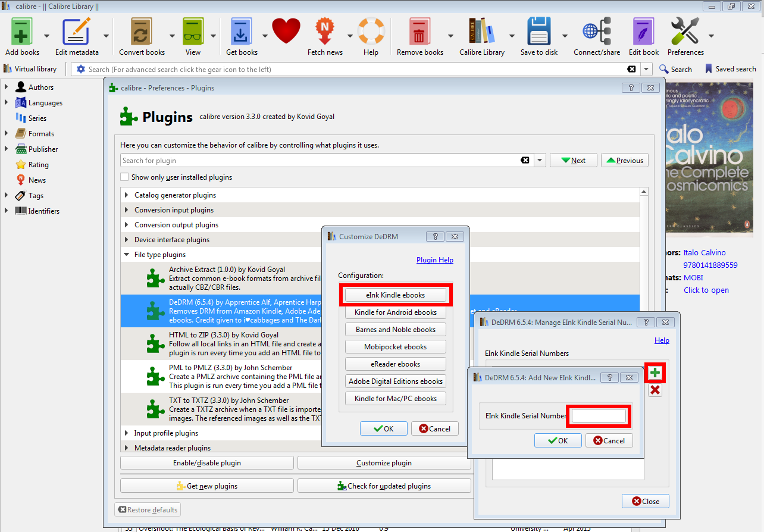
Task: Click the EInk Kindle Serial Number field
Action: [599, 416]
